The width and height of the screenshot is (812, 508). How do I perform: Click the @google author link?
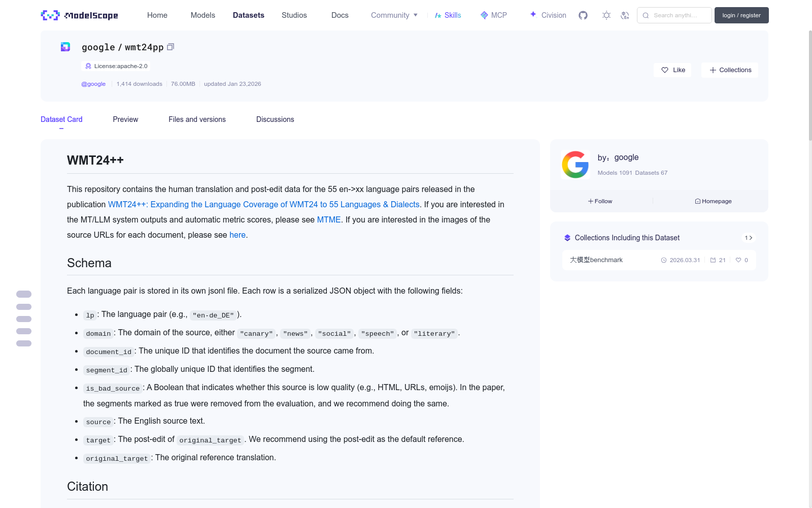93,84
